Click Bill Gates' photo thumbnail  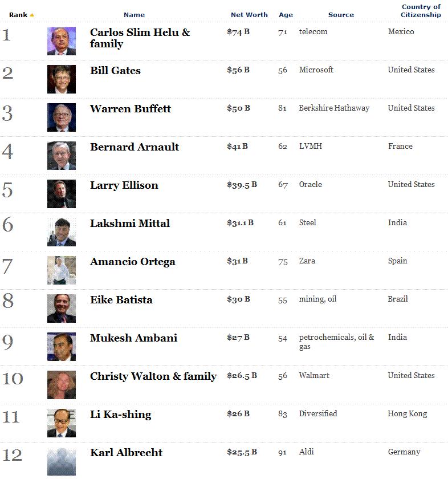(62, 79)
